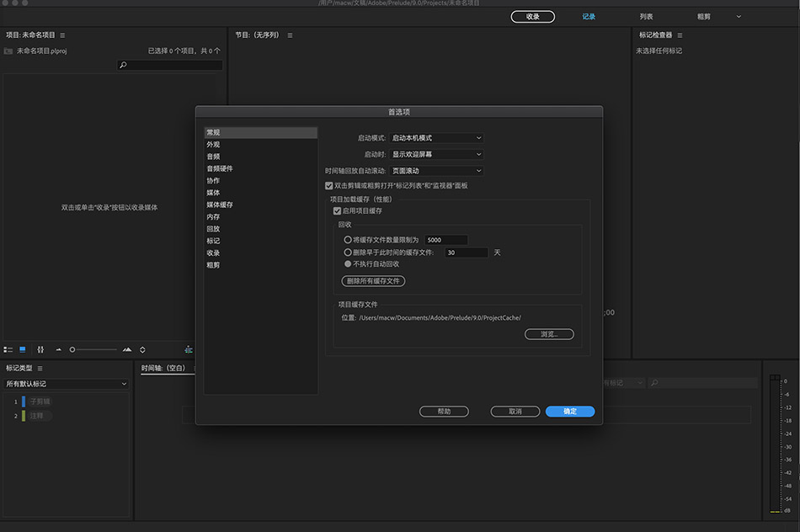
Task: Click the 删除所有缓存文件 button
Action: (x=373, y=281)
